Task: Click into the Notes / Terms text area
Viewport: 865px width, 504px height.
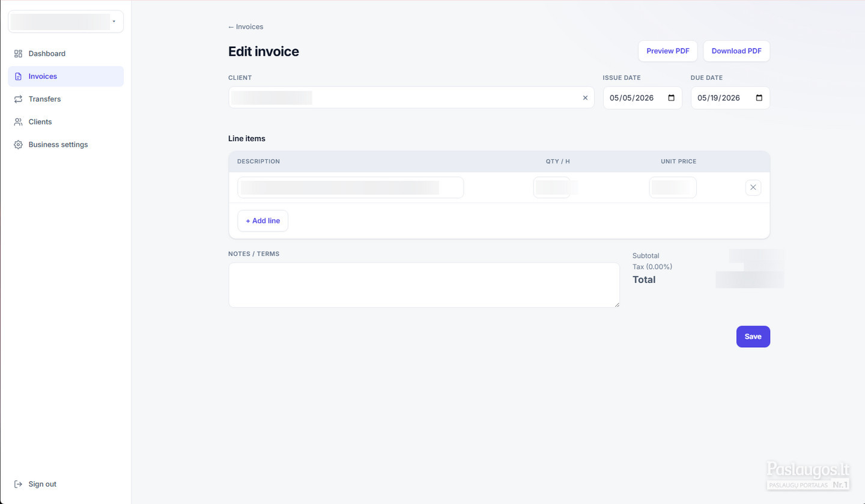Action: pyautogui.click(x=424, y=285)
